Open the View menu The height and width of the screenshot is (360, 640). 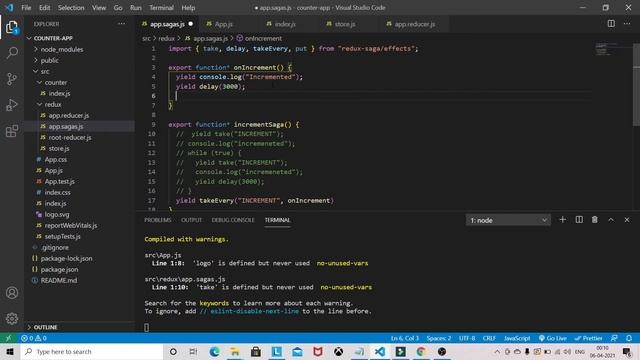[99, 8]
